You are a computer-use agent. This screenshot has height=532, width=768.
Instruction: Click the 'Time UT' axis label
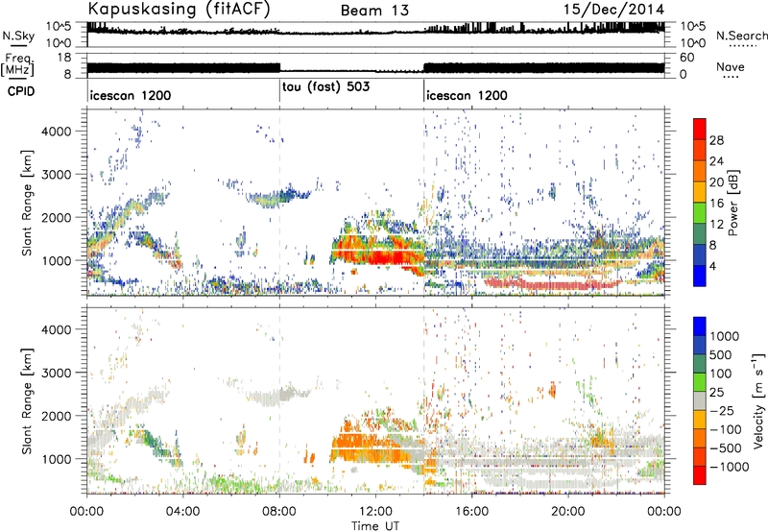coord(375,525)
